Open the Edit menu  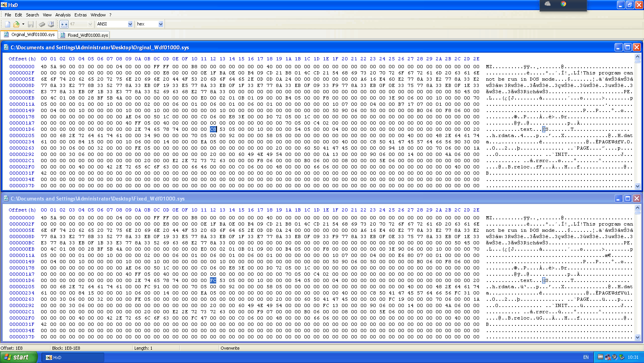click(18, 15)
